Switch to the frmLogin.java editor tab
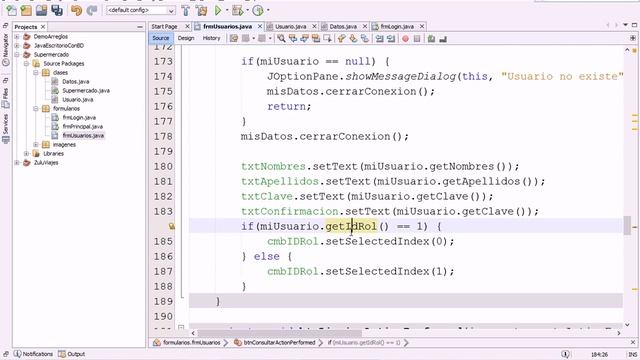640x360 pixels. tap(397, 26)
